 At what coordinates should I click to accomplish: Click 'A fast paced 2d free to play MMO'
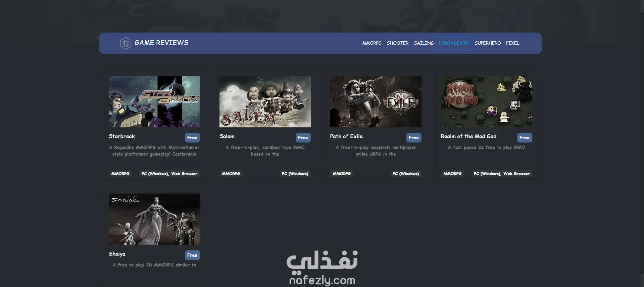(x=487, y=147)
